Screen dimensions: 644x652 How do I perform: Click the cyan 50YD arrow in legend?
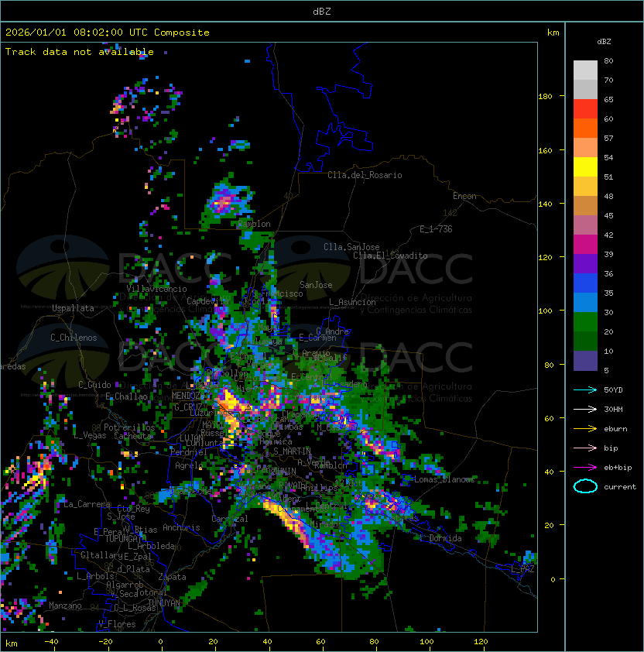585,389
